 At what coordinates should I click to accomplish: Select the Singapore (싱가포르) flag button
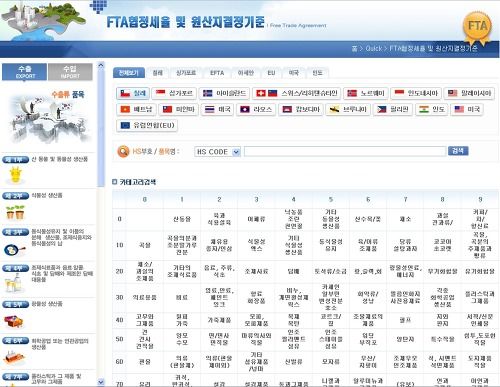[x=174, y=93]
